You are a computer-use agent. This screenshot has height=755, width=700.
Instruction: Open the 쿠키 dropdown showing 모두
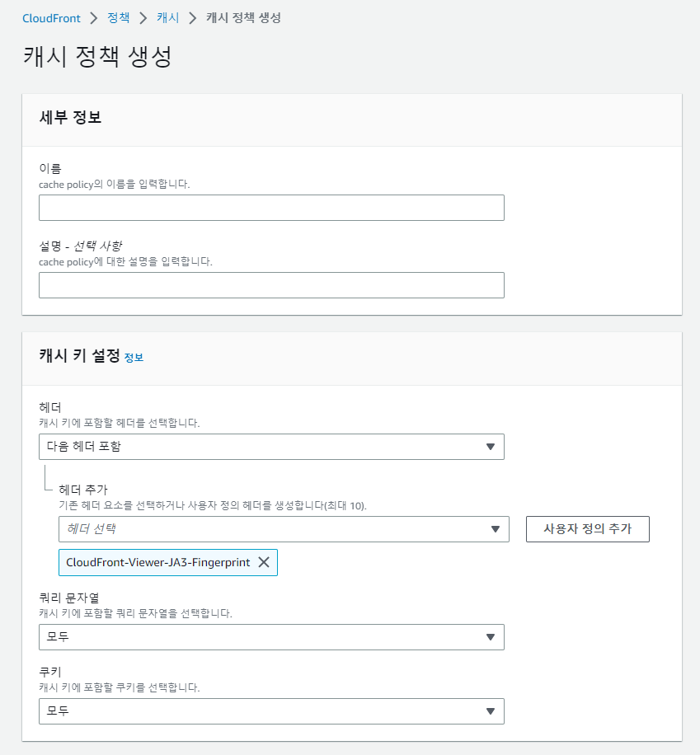tap(272, 711)
